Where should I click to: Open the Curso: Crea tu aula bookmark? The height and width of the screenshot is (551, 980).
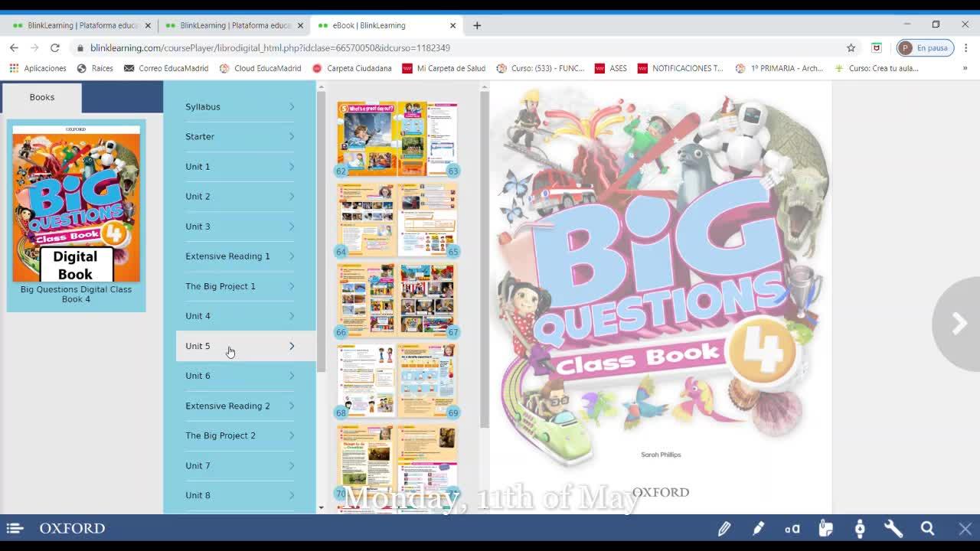(877, 68)
